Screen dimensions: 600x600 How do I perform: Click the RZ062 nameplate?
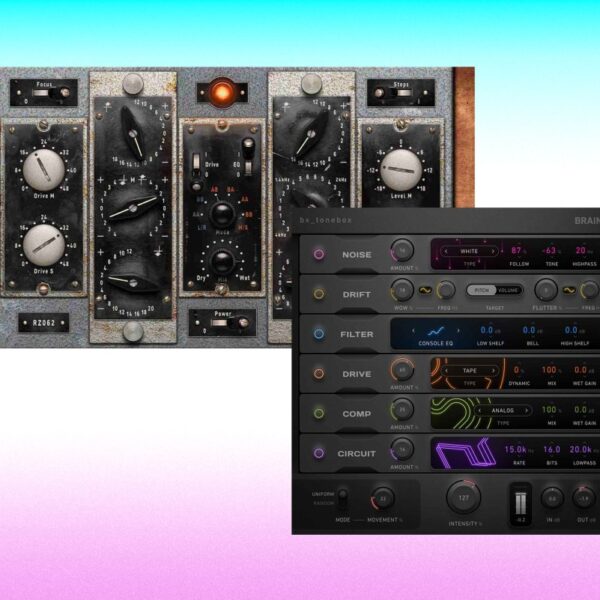pos(44,323)
